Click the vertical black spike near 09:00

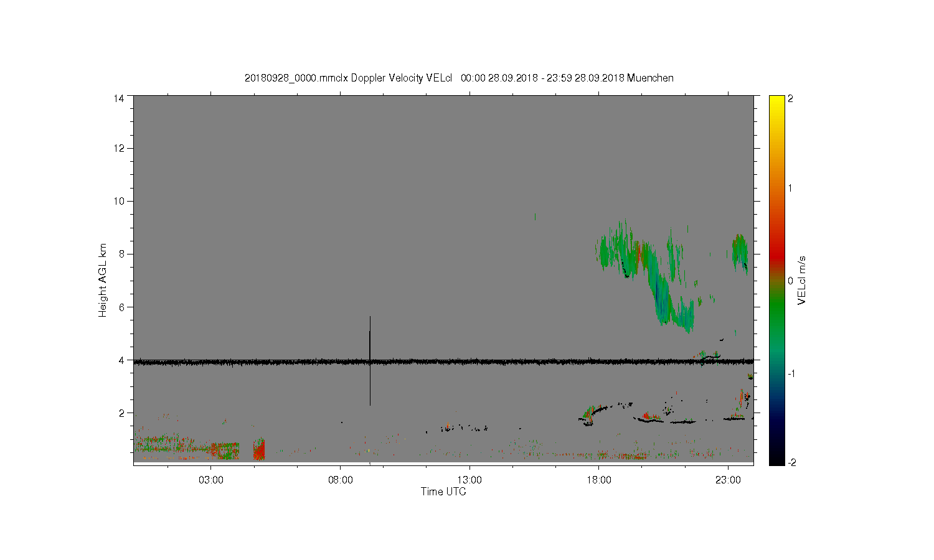pos(370,361)
